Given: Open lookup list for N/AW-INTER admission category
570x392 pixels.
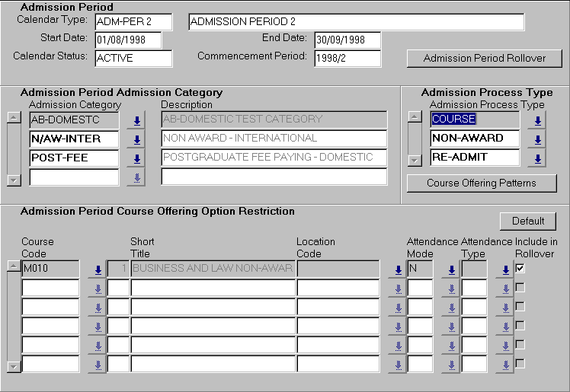Looking at the screenshot, I should [137, 139].
